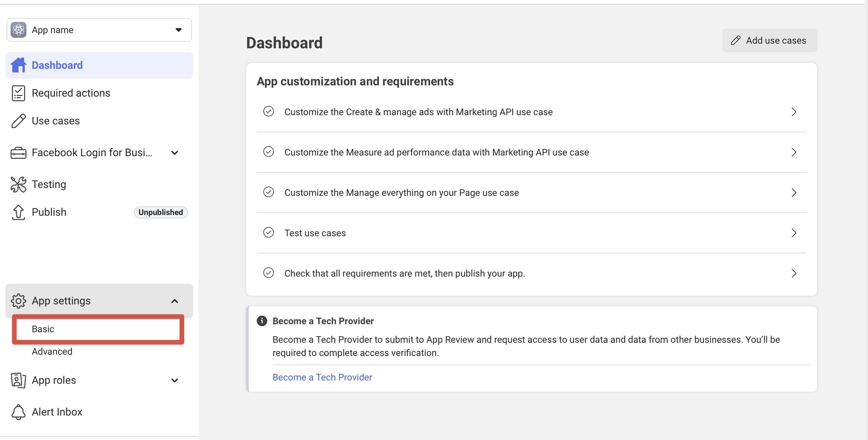Click check circle for Measure ad performance
This screenshot has width=868, height=440.
(269, 152)
